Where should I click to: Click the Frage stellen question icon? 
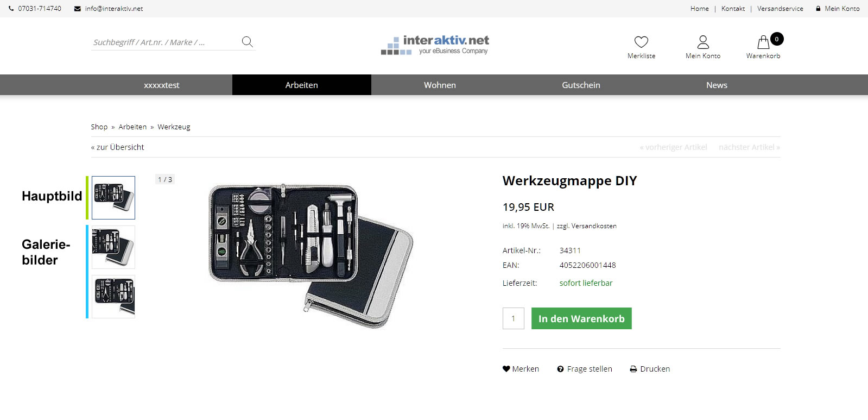[560, 369]
